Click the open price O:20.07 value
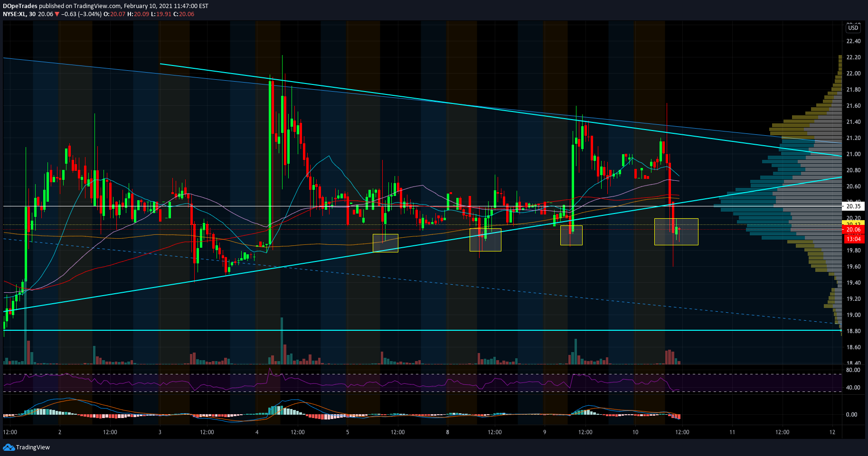 [x=115, y=14]
